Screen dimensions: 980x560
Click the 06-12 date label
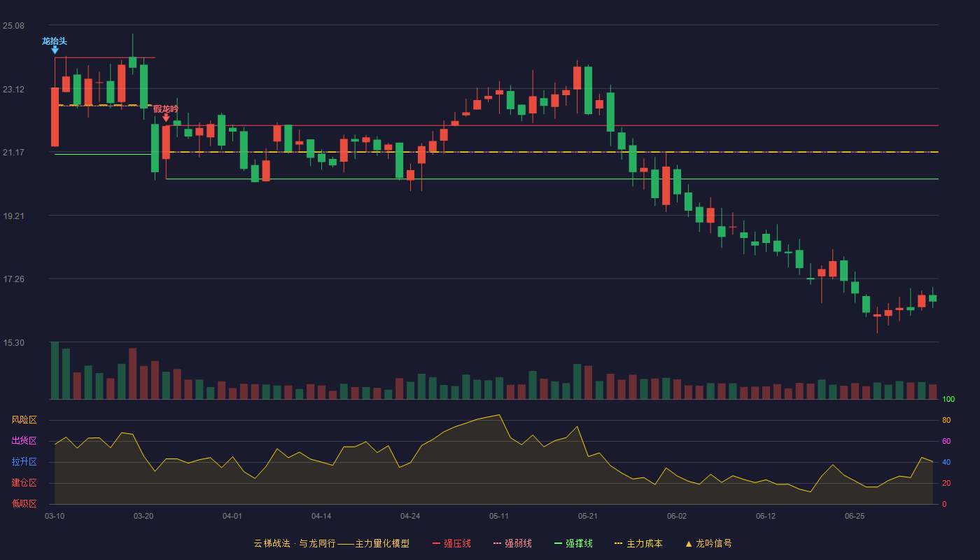click(766, 516)
